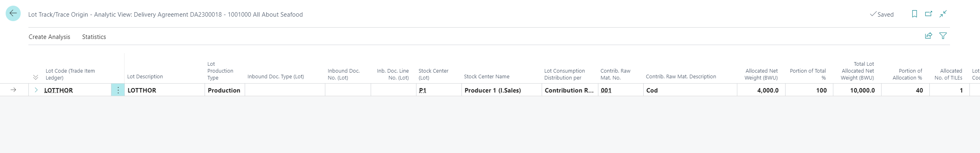
Task: Click the Portion of Allocation % header
Action: tap(907, 74)
